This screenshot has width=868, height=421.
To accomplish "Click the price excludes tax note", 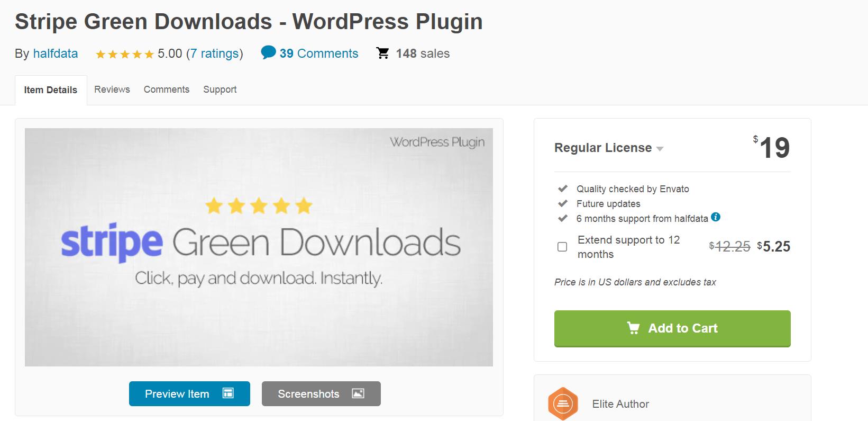I will click(635, 282).
